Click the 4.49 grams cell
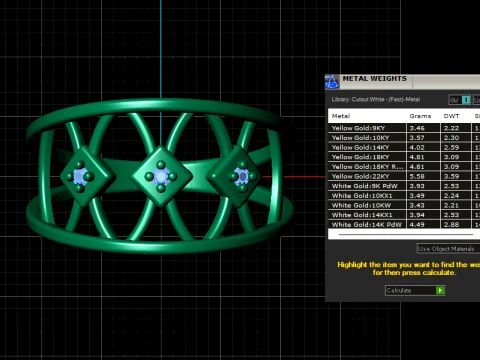This screenshot has width=480, height=360. (x=423, y=225)
